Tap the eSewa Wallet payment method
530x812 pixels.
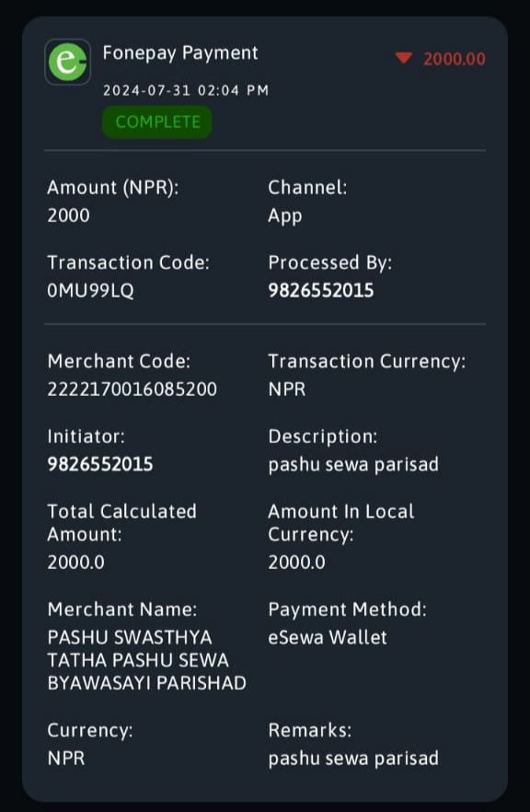(x=328, y=637)
